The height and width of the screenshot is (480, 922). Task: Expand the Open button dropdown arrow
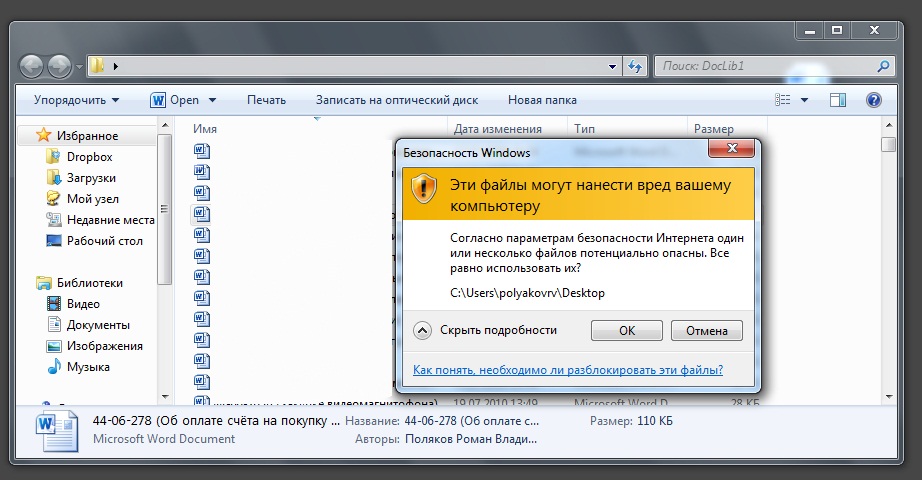pyautogui.click(x=212, y=100)
